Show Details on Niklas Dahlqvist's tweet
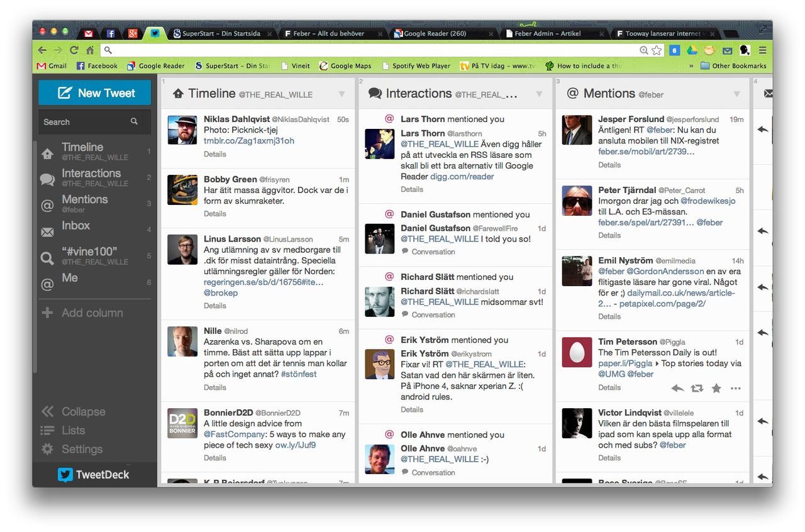 point(215,154)
